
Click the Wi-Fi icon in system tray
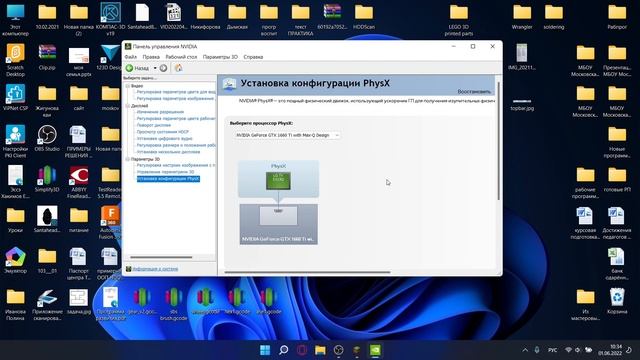click(568, 350)
